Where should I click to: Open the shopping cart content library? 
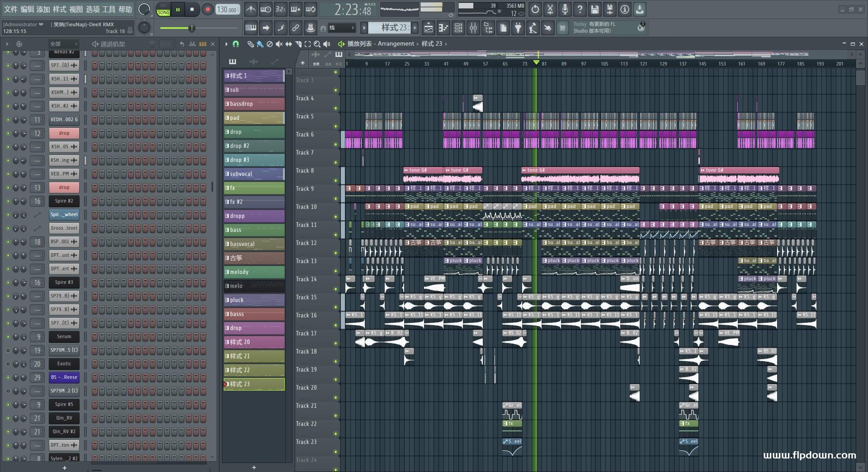(x=562, y=28)
